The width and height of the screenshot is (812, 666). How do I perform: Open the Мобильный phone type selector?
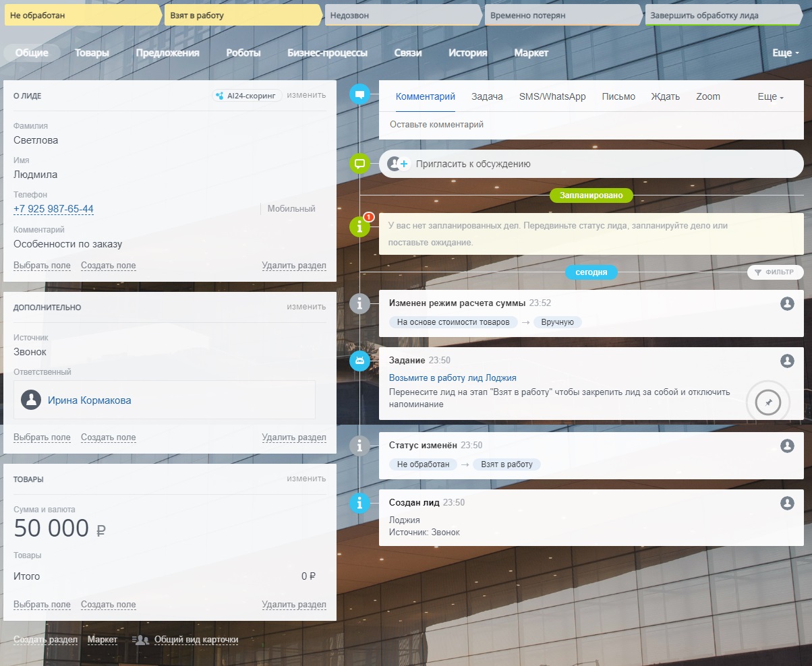pos(291,209)
